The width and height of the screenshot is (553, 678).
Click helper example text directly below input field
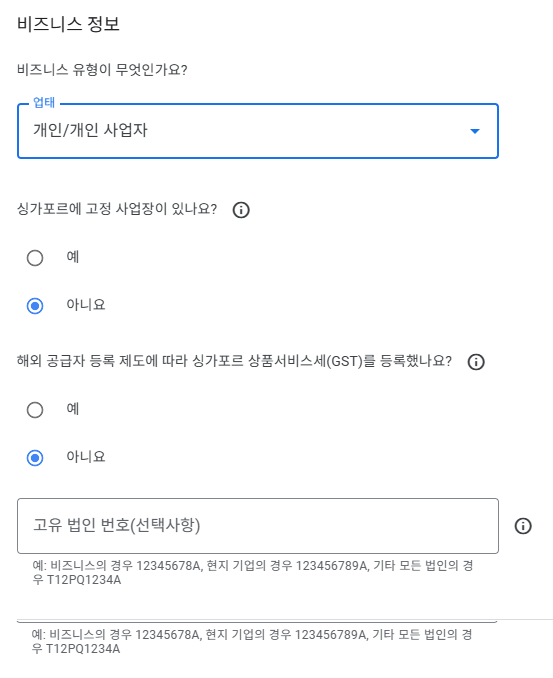[x=253, y=572]
